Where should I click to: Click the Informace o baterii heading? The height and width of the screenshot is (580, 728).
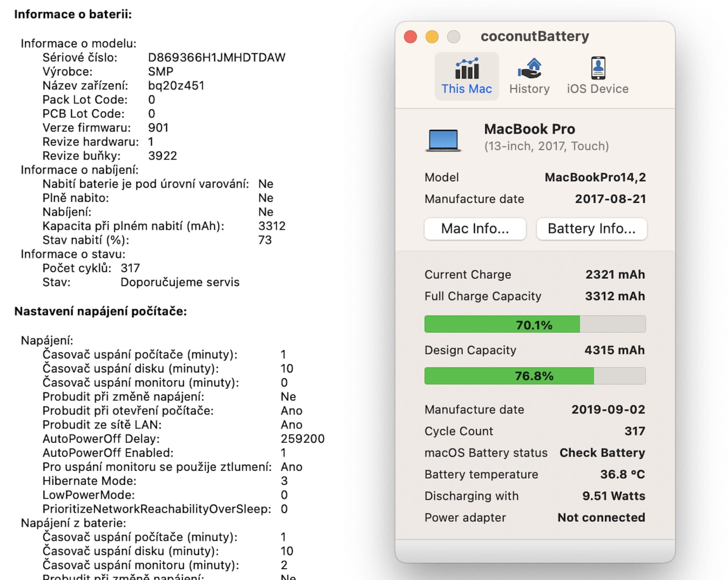[x=73, y=14]
